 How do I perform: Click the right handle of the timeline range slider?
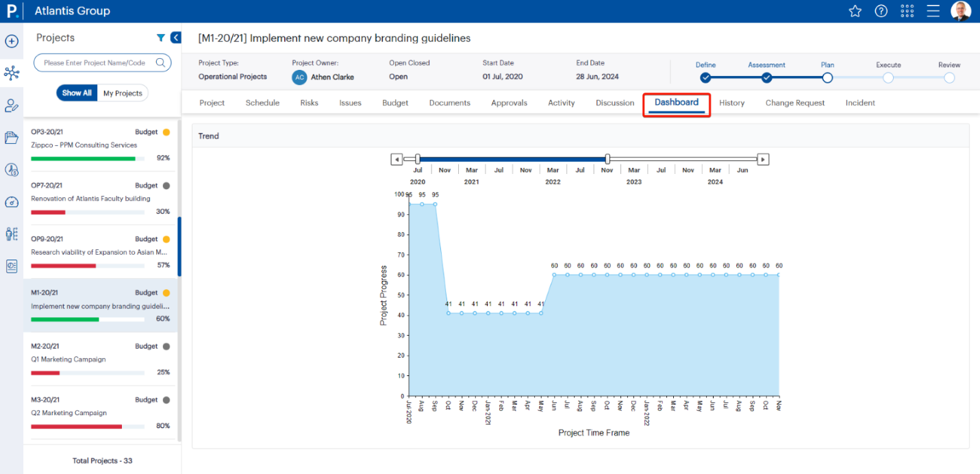(x=607, y=159)
